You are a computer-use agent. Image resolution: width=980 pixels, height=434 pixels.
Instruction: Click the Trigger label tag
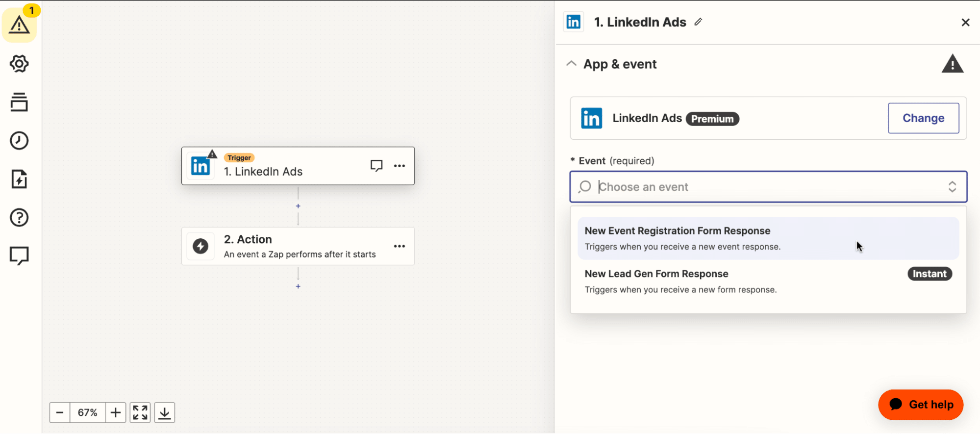point(239,157)
